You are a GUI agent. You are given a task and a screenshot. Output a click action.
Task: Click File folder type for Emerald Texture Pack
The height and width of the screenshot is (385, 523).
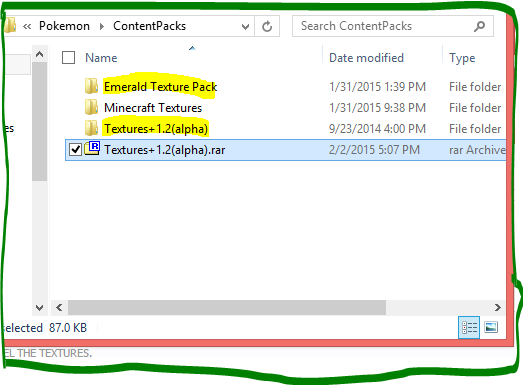[475, 87]
